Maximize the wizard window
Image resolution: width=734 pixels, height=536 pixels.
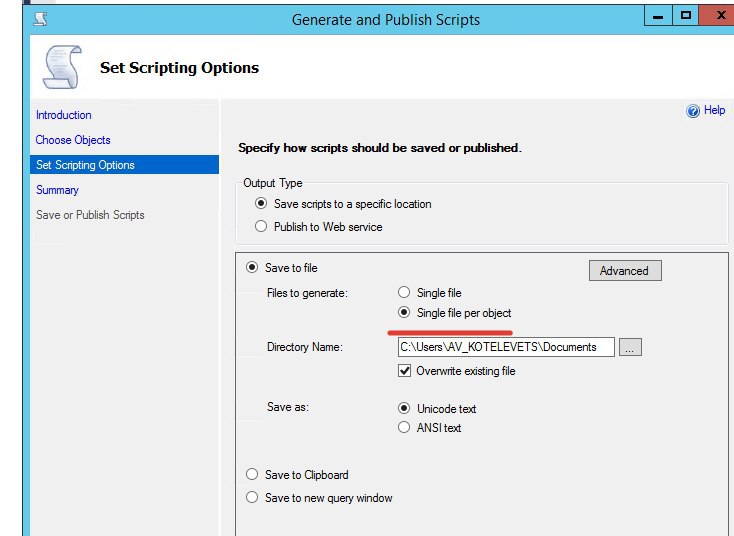pyautogui.click(x=686, y=15)
